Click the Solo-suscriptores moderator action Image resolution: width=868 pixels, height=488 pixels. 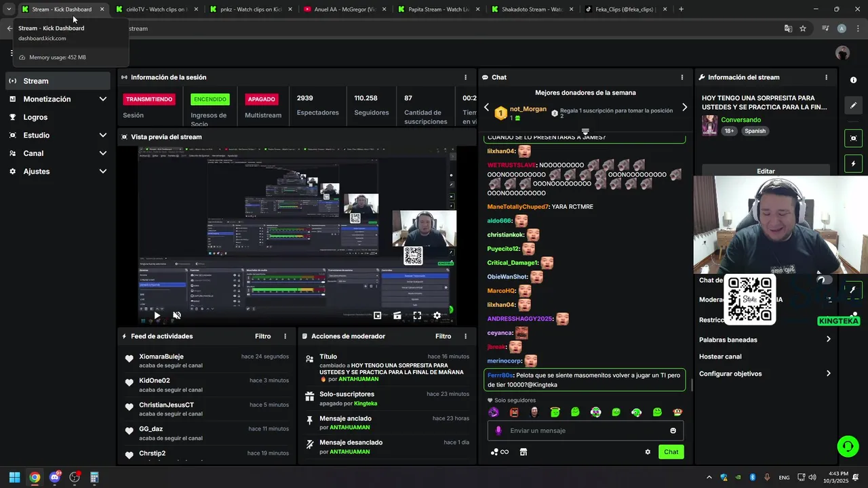point(347,394)
